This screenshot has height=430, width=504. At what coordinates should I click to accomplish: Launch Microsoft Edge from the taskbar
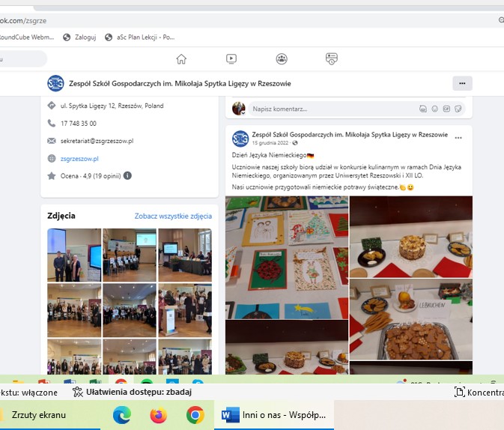(121, 414)
